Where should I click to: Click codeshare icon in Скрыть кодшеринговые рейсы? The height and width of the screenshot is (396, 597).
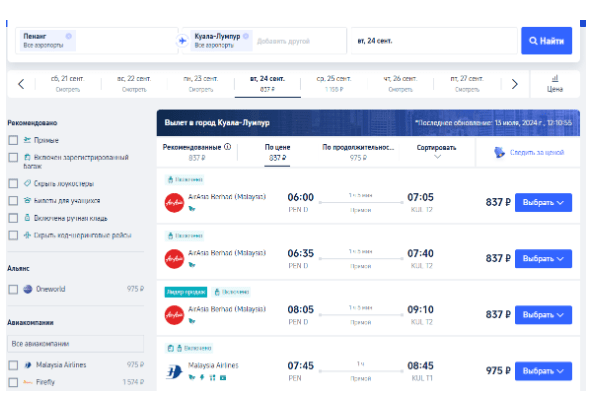tap(27, 235)
